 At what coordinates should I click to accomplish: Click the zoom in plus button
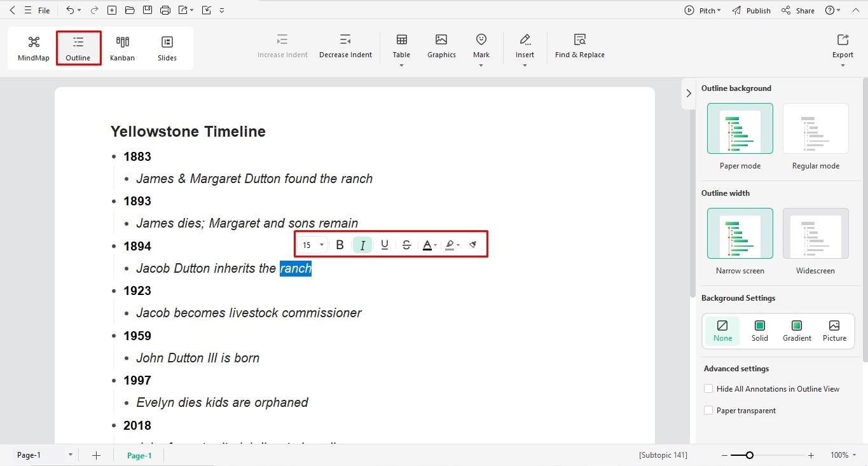(811, 455)
